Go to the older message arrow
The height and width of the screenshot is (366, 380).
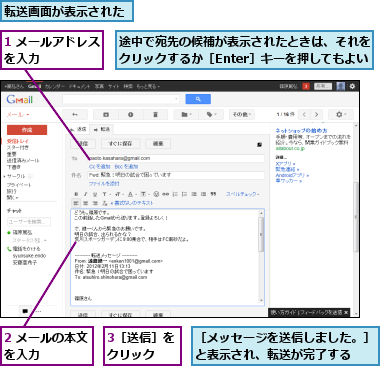coord(317,115)
